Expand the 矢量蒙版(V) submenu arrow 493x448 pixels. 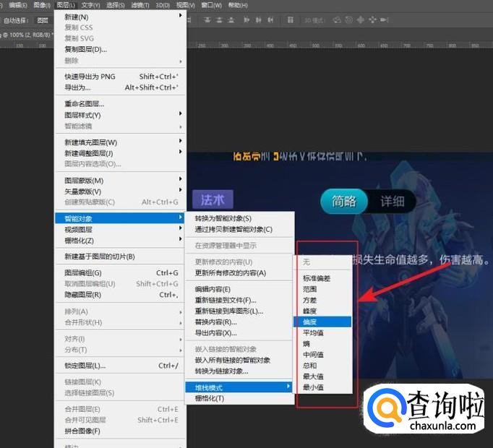(181, 190)
